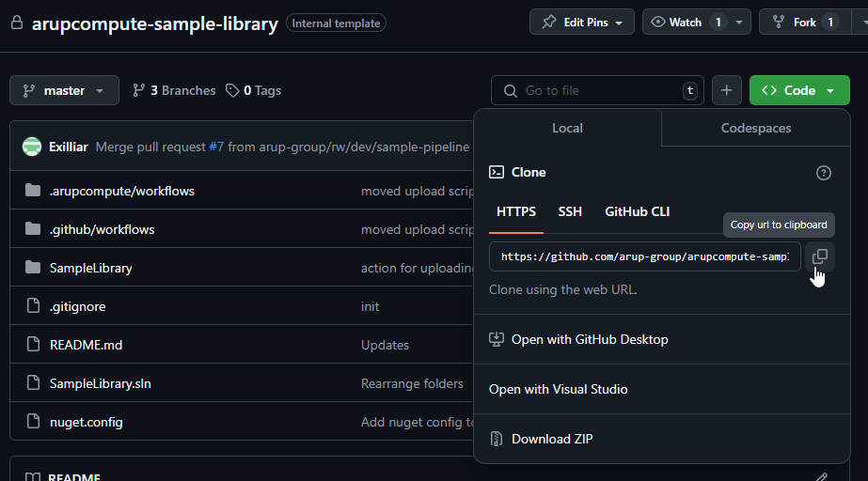Open the nuget.config file
Viewport: 868px width, 481px height.
tap(87, 421)
